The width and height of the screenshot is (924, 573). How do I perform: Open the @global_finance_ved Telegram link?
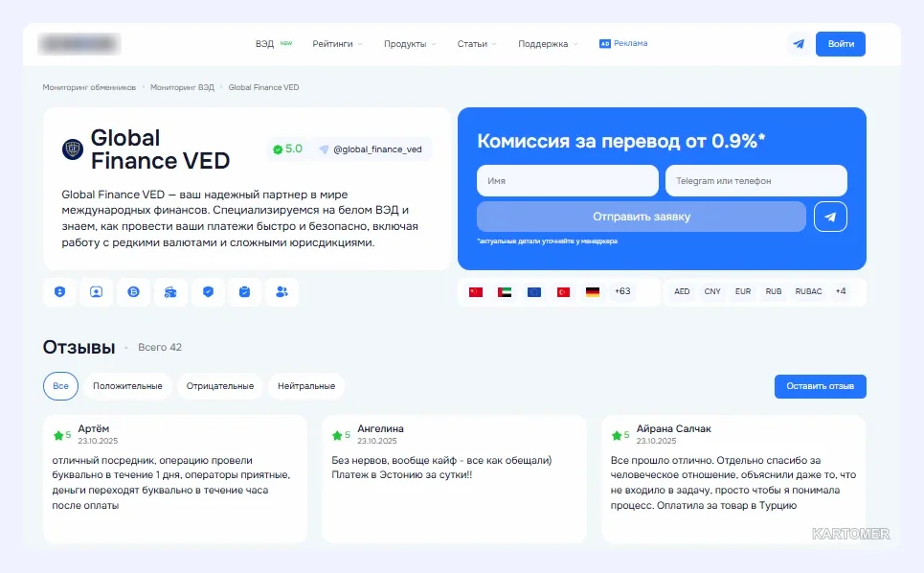372,149
